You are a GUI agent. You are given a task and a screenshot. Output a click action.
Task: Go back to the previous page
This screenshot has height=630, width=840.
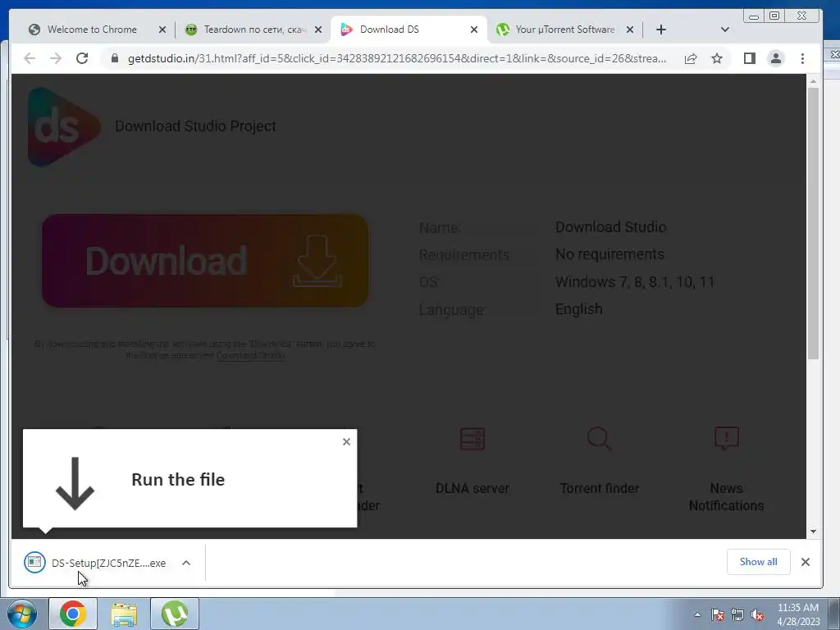click(x=30, y=58)
